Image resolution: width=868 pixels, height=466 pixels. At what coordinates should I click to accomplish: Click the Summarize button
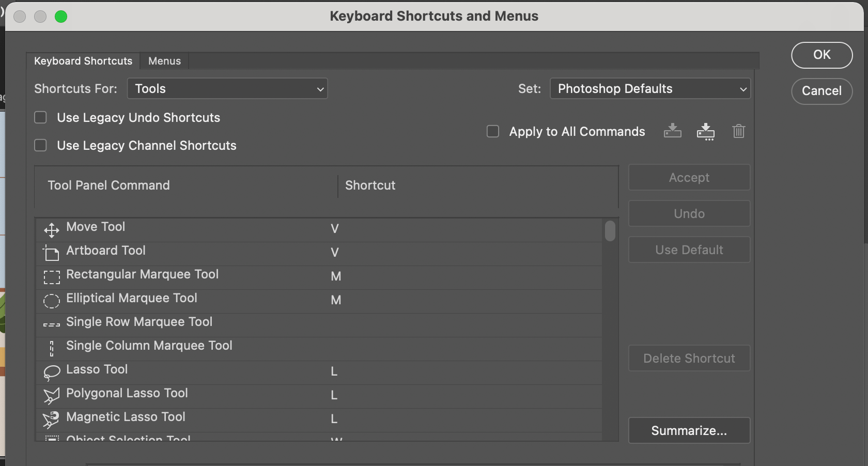689,430
